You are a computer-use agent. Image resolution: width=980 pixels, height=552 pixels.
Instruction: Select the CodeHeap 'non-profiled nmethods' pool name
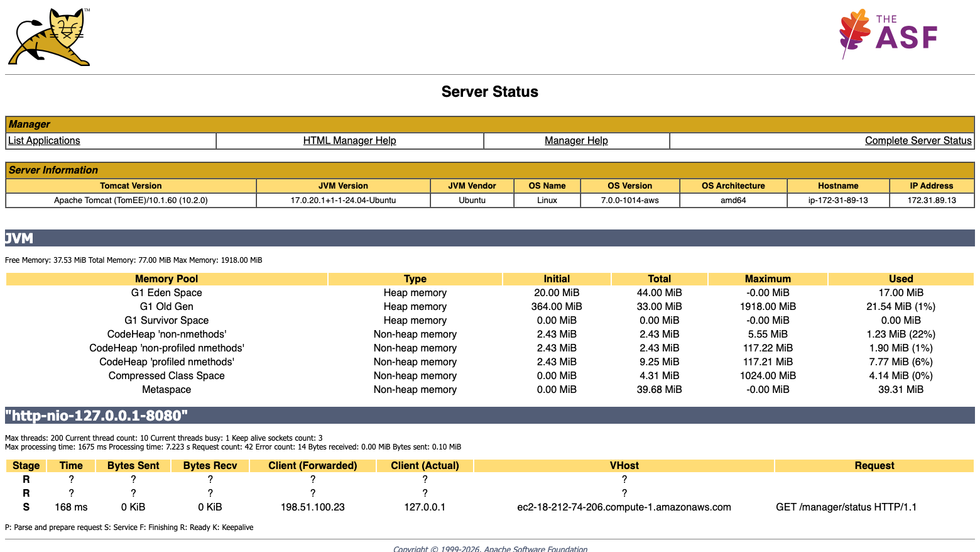(x=166, y=348)
